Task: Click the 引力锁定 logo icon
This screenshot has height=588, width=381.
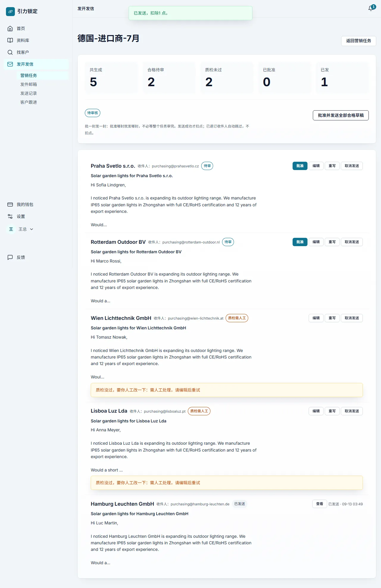Action: [10, 11]
